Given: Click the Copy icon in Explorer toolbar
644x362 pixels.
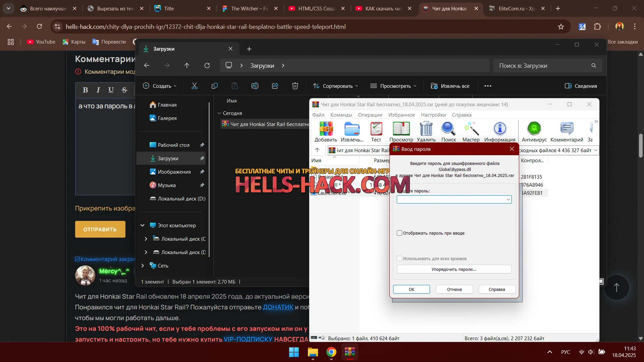Looking at the screenshot, I should (215, 86).
